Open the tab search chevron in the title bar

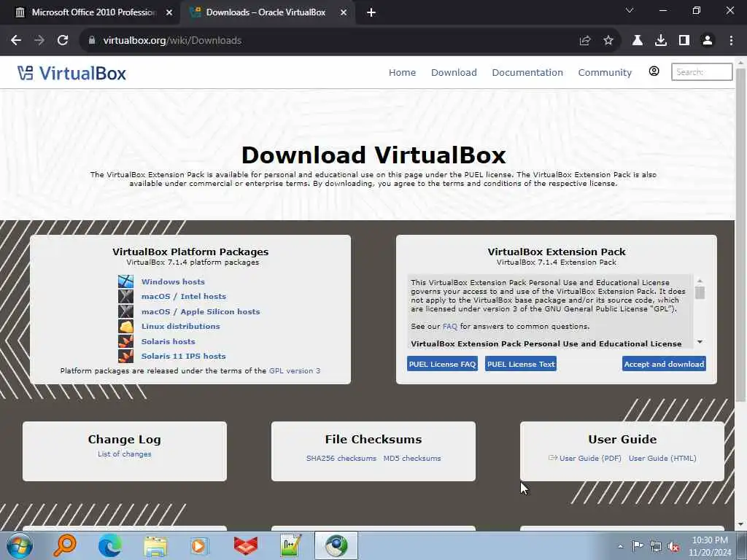point(630,10)
